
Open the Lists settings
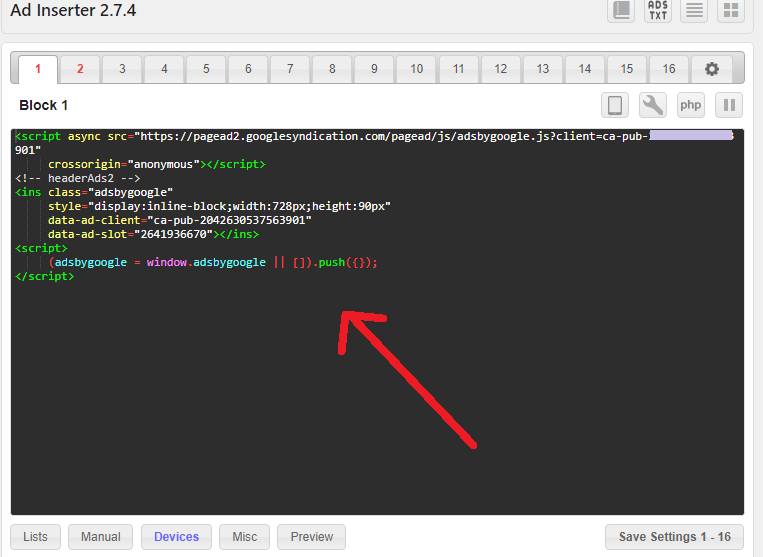[x=36, y=537]
